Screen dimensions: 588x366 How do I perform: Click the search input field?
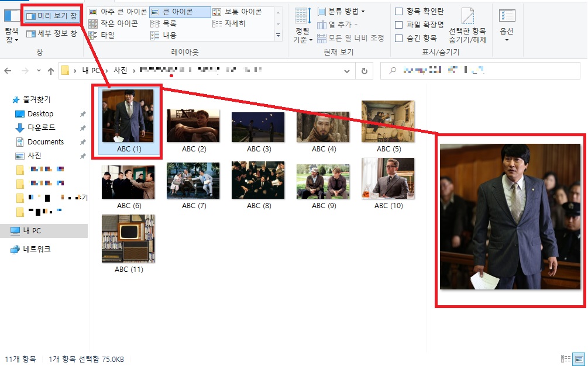[480, 70]
